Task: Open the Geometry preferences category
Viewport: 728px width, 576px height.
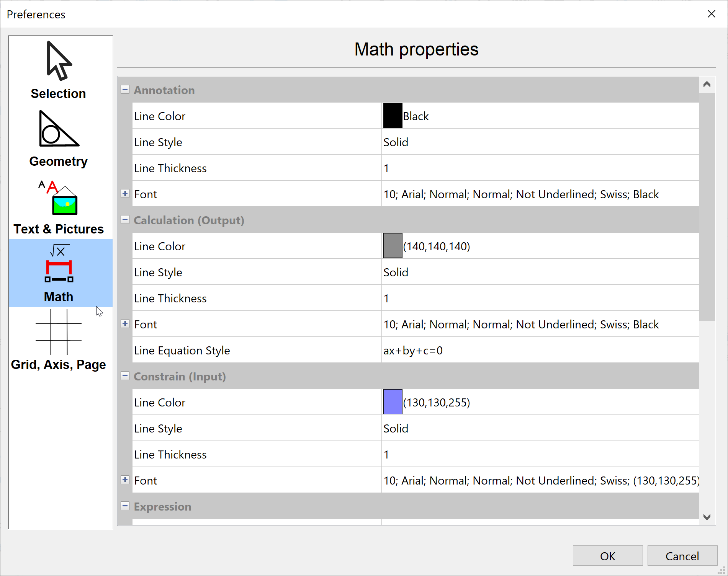Action: 59,139
